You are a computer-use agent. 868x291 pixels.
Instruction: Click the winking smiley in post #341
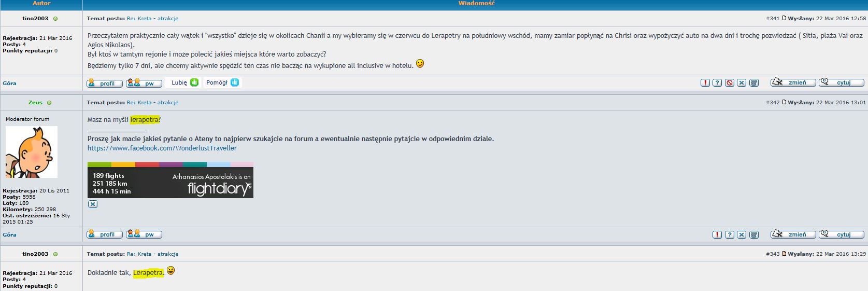pos(420,64)
